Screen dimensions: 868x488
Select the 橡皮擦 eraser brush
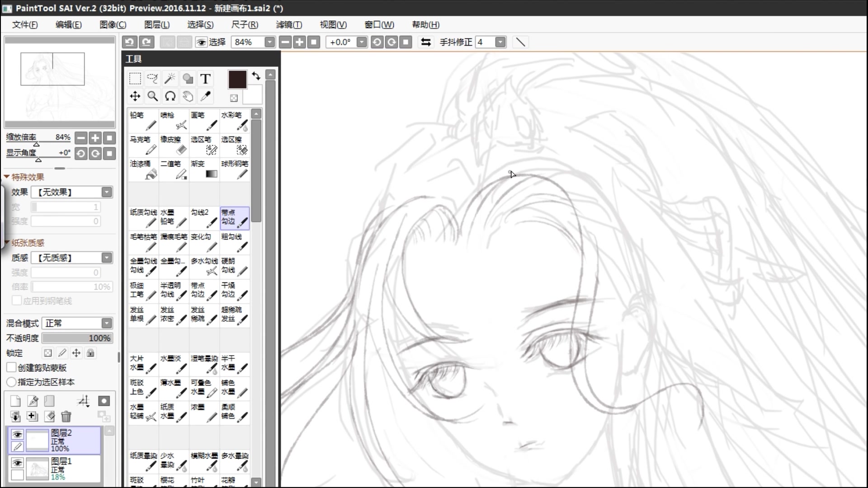coord(174,145)
